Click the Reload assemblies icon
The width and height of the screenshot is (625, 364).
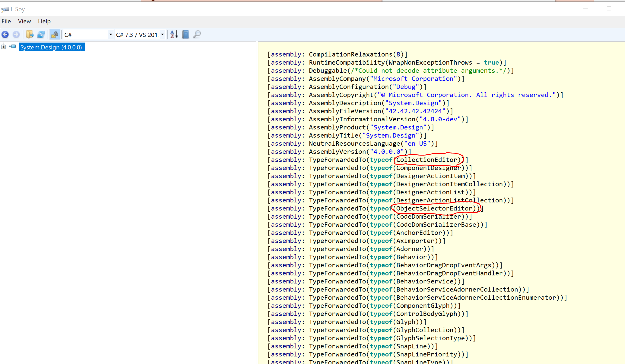(x=41, y=34)
